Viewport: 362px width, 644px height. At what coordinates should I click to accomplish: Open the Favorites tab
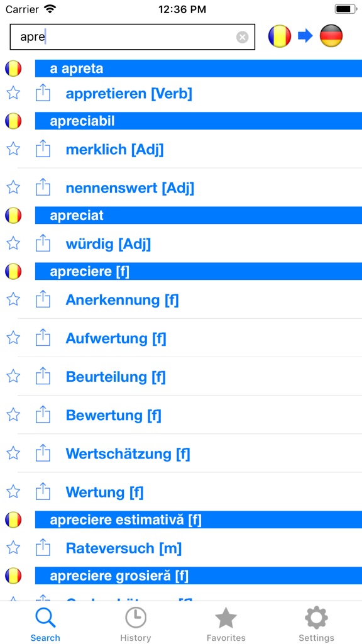(x=226, y=623)
